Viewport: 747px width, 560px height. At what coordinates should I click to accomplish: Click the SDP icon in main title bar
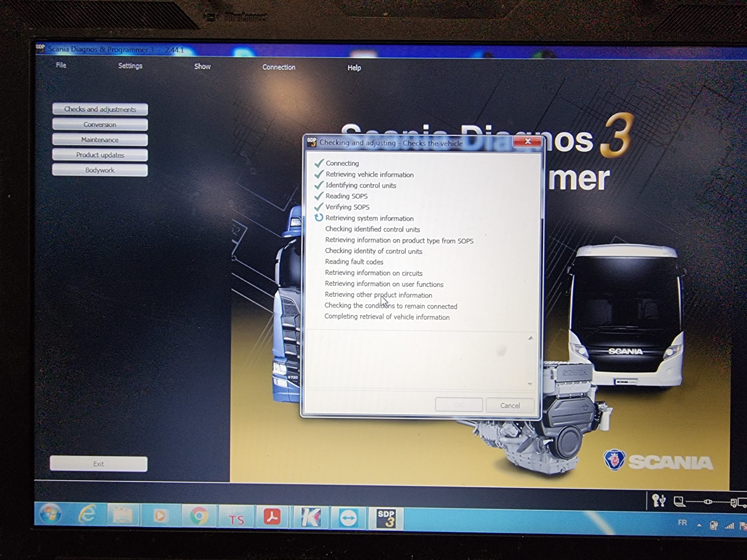point(40,48)
